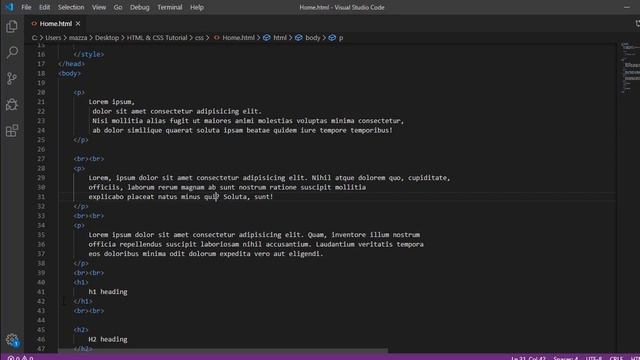
Task: Click the opening <h2> tag
Action: pyautogui.click(x=81, y=329)
